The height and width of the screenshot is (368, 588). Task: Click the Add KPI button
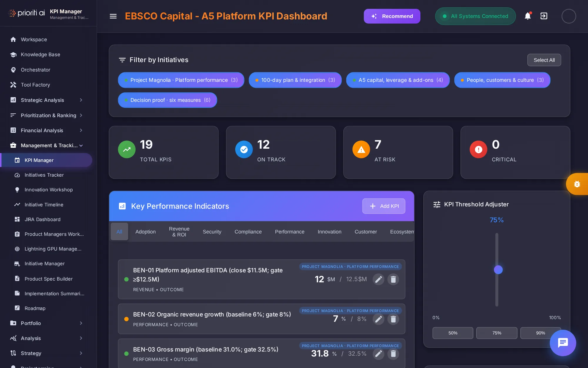[x=384, y=206]
